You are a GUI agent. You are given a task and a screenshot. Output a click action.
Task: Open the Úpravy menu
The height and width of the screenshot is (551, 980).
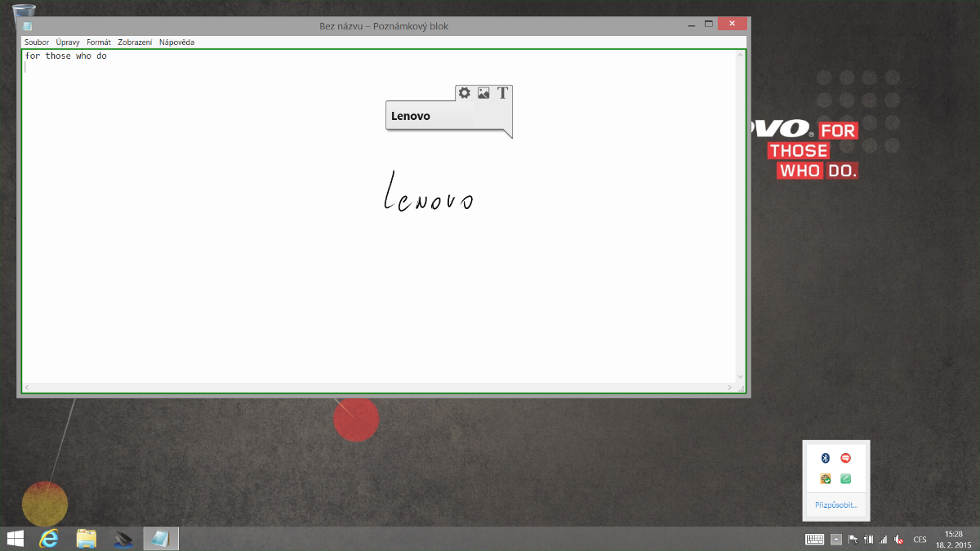click(x=68, y=42)
